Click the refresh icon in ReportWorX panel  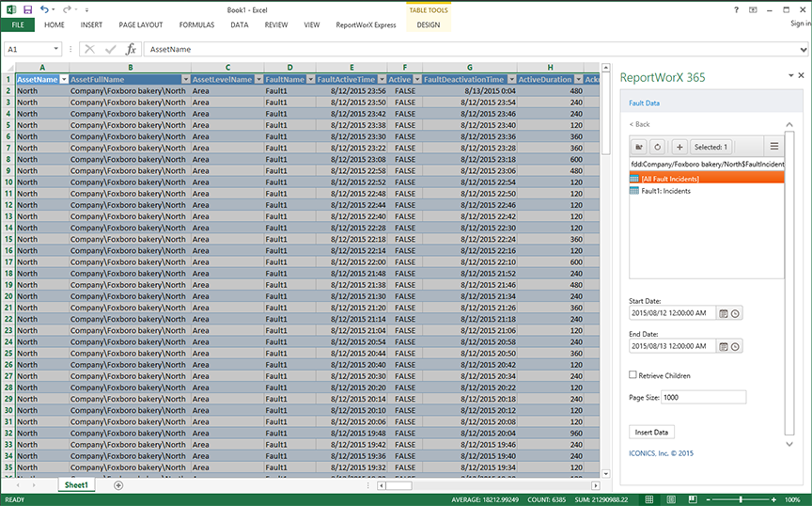pyautogui.click(x=657, y=147)
